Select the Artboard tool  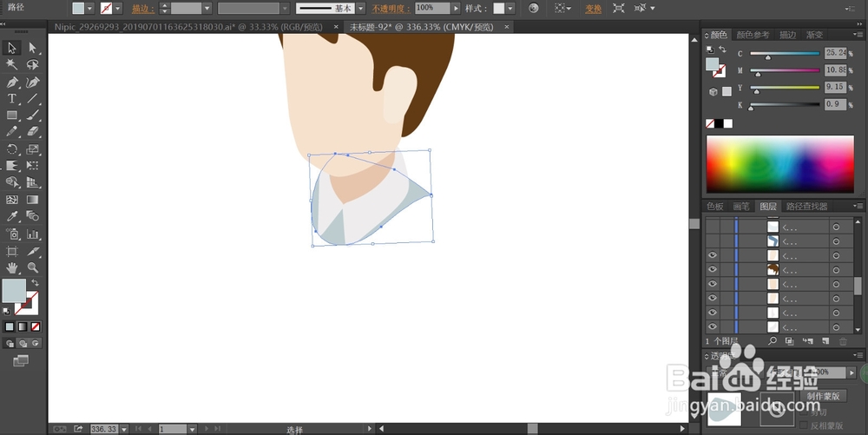point(11,251)
